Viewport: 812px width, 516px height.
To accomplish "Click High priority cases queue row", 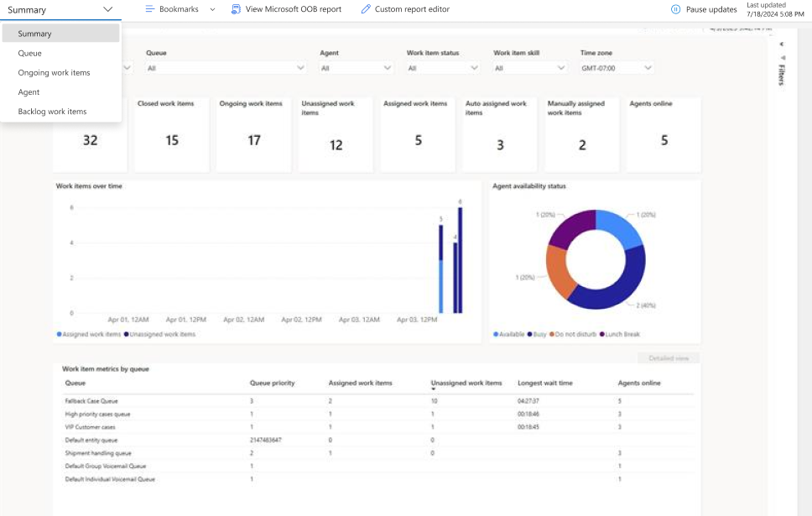I will [x=377, y=414].
